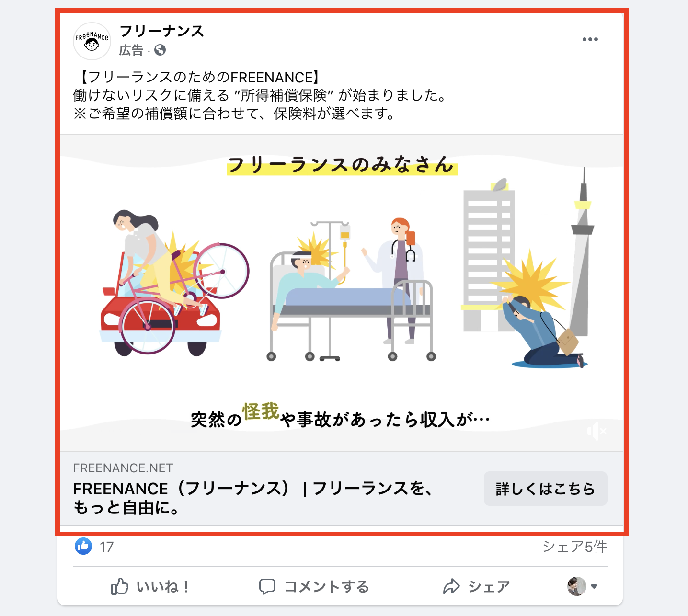Like the post with いいね！
This screenshot has height=616, width=688.
pyautogui.click(x=150, y=586)
